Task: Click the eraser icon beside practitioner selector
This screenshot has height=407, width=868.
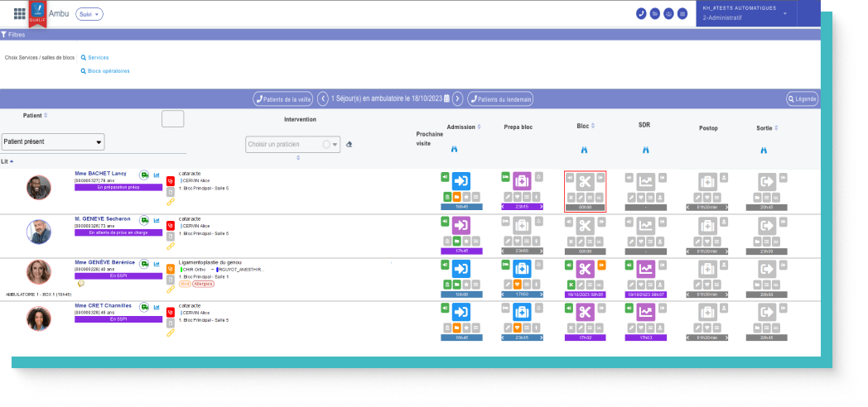Action: coord(349,144)
